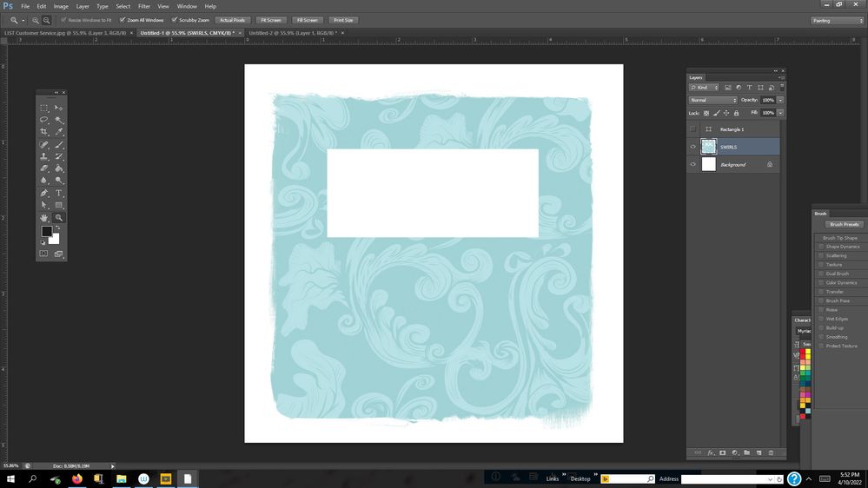
Task: Open the zoom tool preset picker arrow
Action: (x=23, y=21)
